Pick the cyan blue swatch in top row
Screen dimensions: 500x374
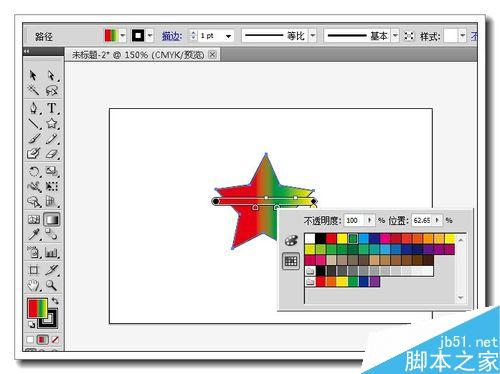[x=364, y=238]
